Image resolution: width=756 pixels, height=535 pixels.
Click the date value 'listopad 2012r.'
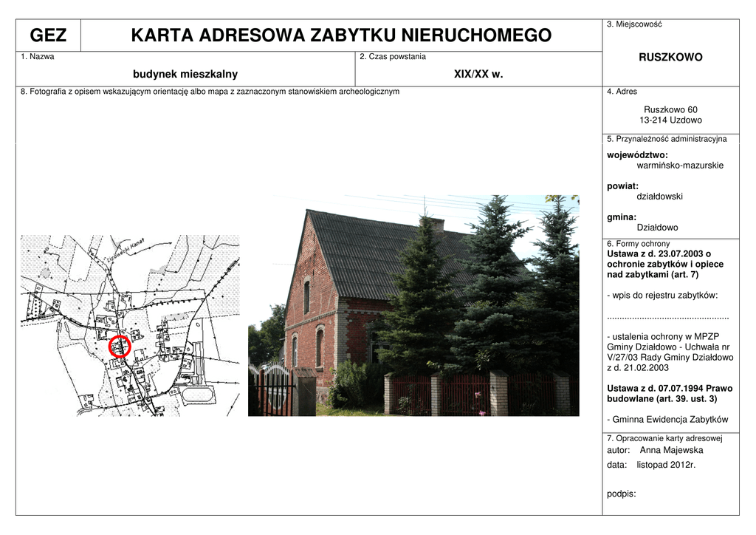click(x=666, y=465)
